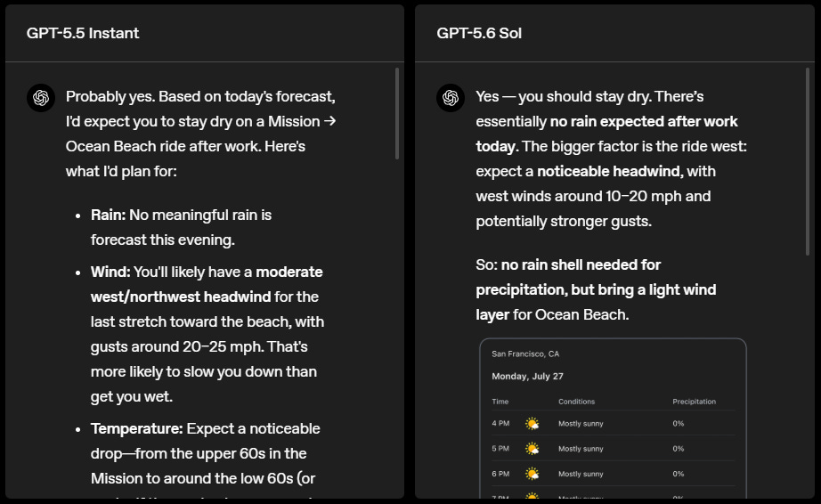This screenshot has width=821, height=504.
Task: Click 'Probably yes' opening text
Action: click(110, 96)
